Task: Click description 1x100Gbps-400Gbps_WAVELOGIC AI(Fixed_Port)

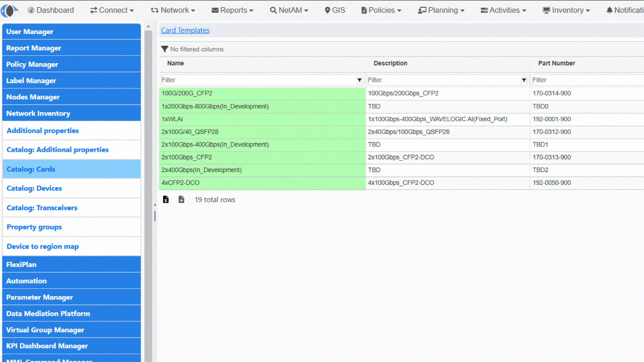Action: (x=437, y=119)
